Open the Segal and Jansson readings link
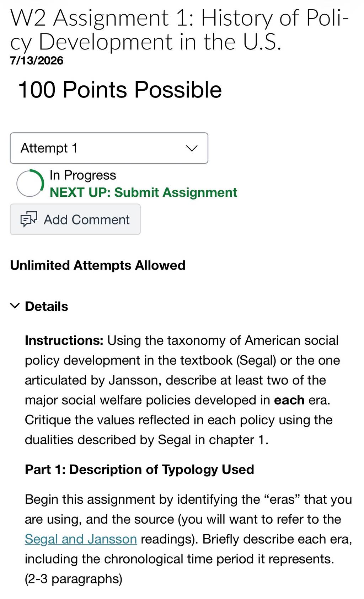The height and width of the screenshot is (599, 364). coord(81,539)
